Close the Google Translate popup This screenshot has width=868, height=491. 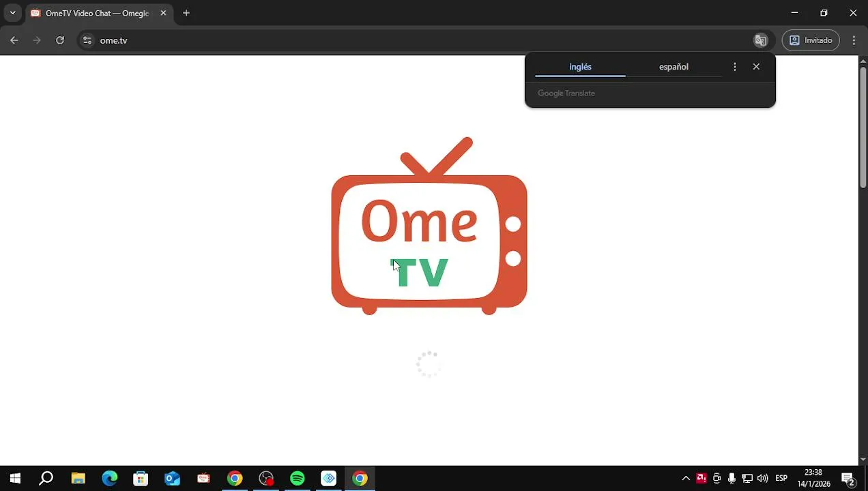tap(756, 67)
